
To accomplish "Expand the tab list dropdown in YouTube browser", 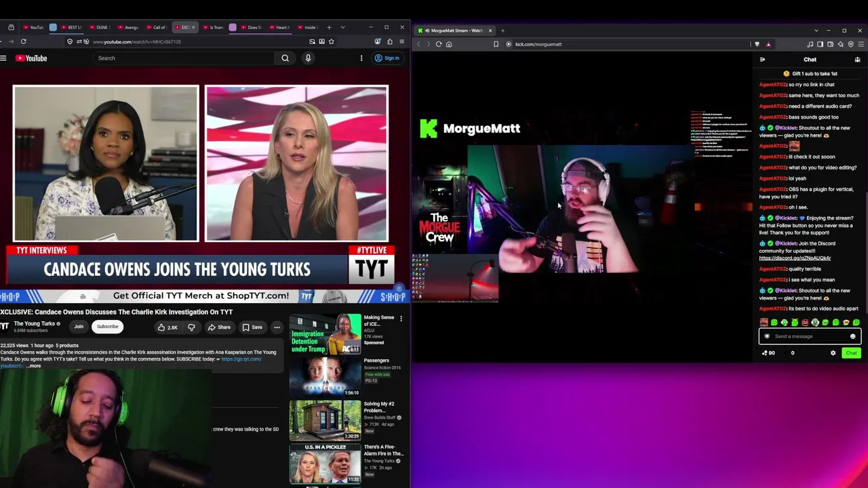I will point(342,28).
